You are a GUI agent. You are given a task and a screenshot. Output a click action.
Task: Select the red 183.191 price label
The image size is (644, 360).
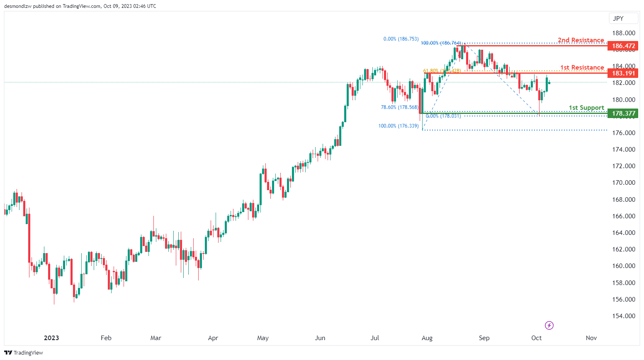tap(623, 73)
